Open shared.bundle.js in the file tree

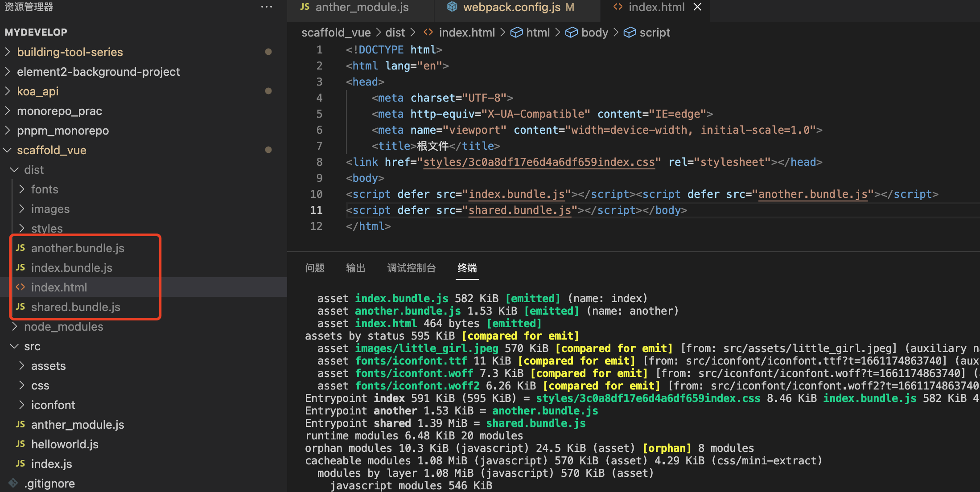[75, 307]
